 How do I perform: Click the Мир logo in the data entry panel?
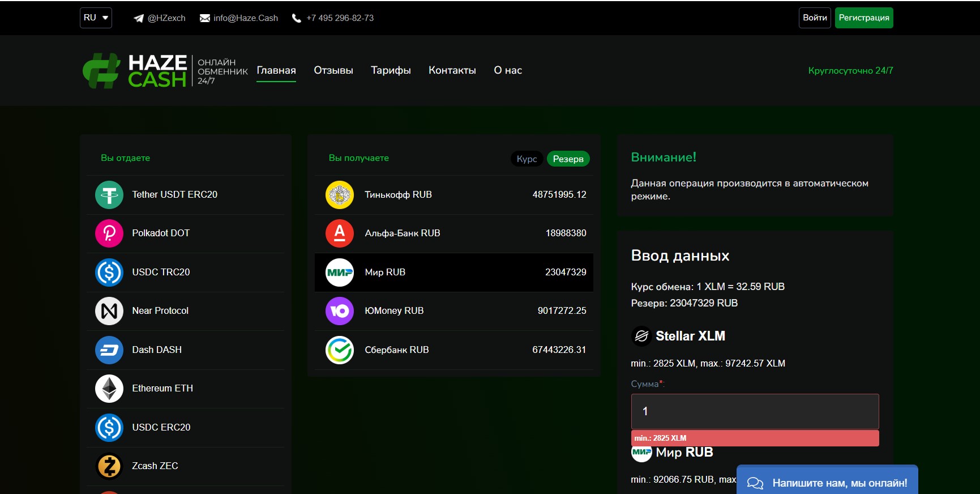click(x=641, y=453)
